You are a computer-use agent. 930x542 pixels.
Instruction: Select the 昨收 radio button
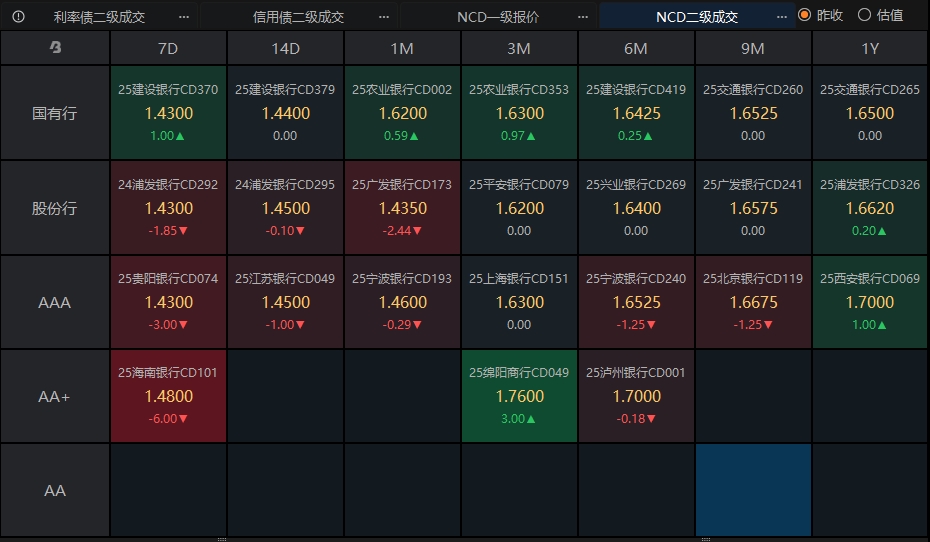coord(804,16)
